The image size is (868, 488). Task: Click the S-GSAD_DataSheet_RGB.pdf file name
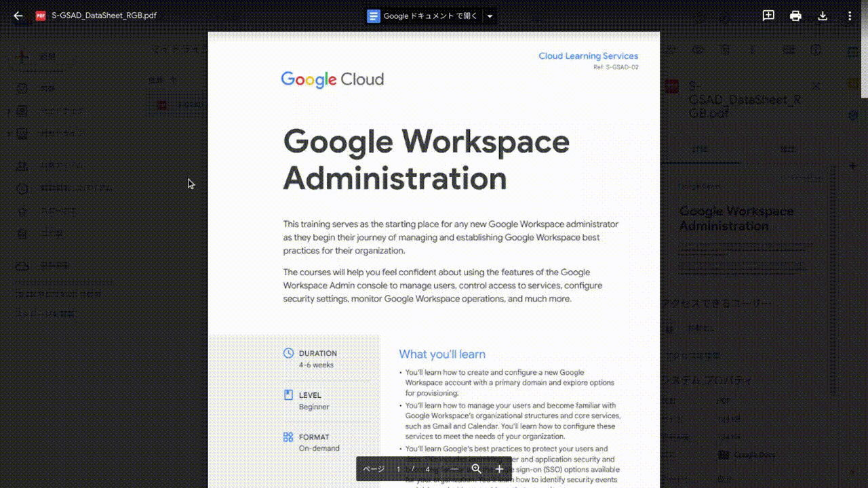pos(104,16)
